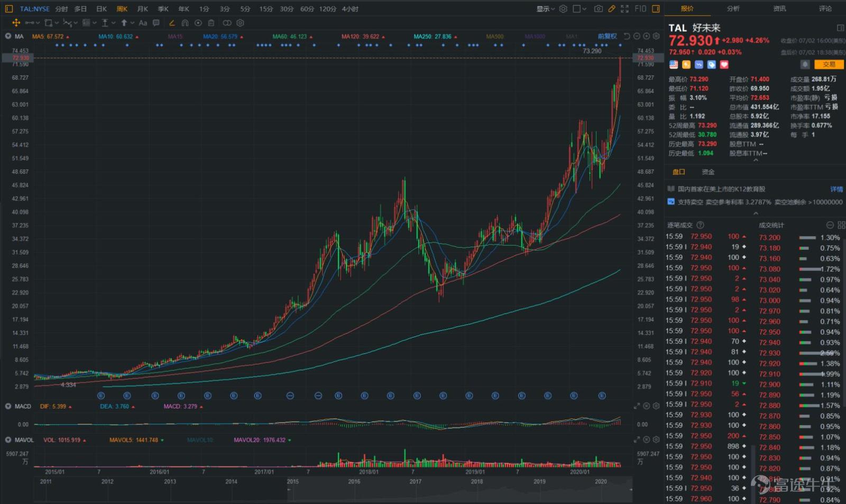Screen dimensions: 846x504
Task: Zoom out the chart with minus icon
Action: (637, 36)
